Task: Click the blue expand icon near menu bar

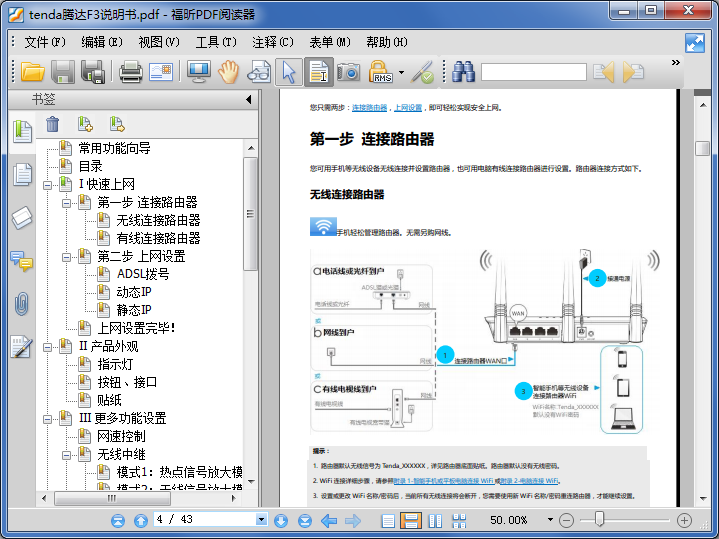Action: tap(695, 43)
